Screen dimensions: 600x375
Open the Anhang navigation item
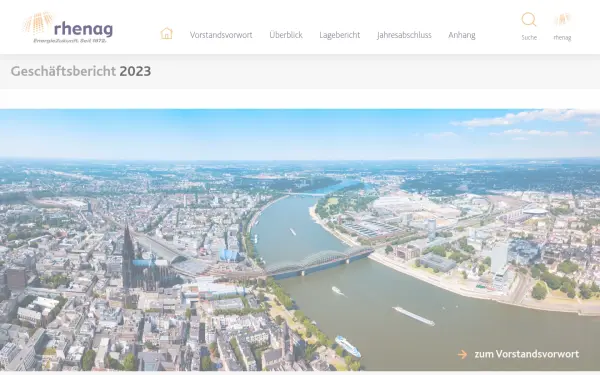point(462,35)
